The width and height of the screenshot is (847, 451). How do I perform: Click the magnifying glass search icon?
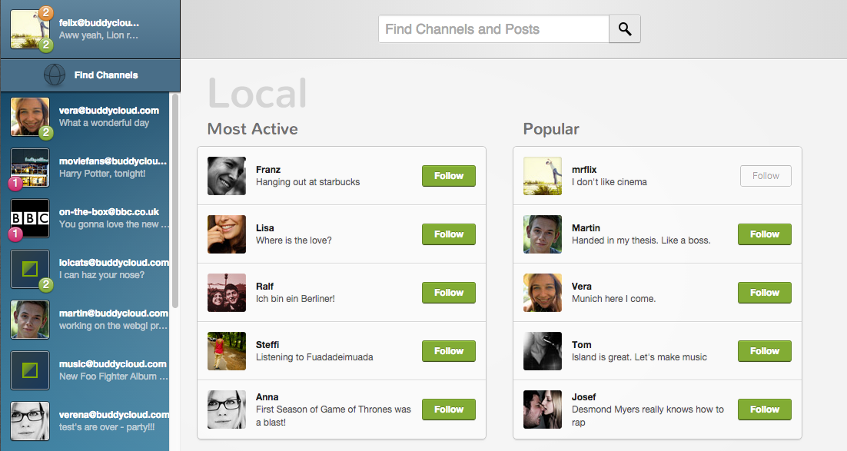click(624, 29)
